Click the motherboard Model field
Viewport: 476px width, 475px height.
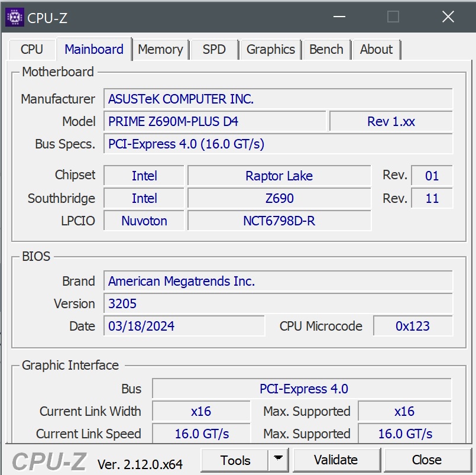tap(215, 122)
